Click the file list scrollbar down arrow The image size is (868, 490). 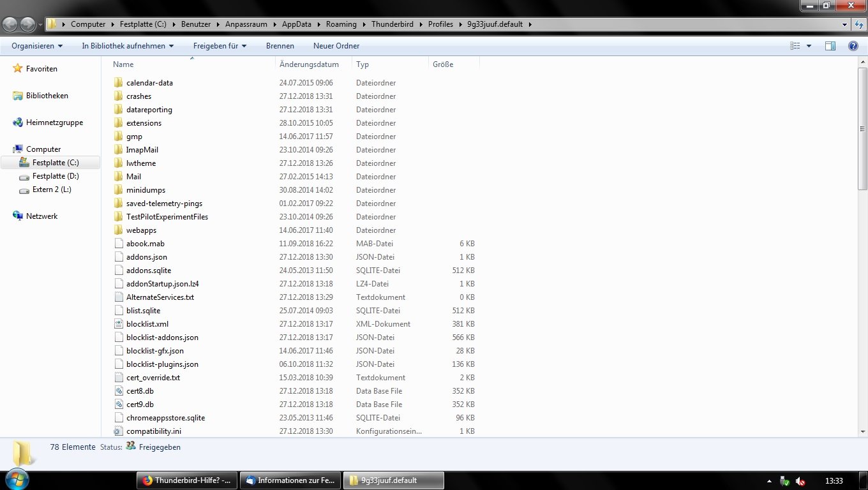(862, 431)
